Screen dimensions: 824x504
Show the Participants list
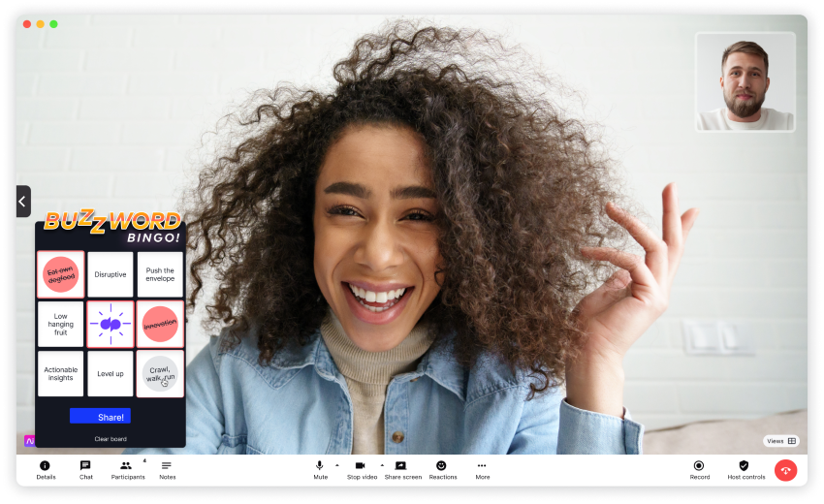[x=127, y=470]
